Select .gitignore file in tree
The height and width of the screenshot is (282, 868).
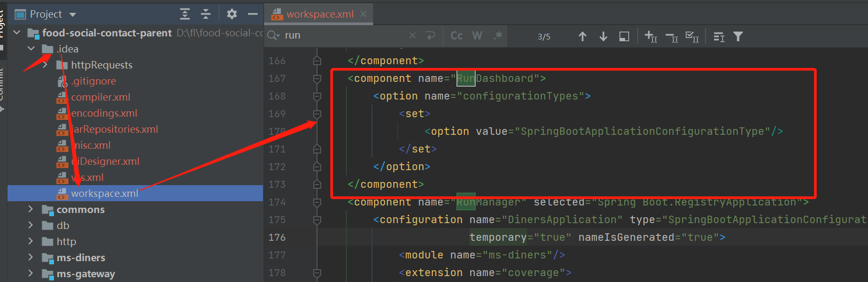pyautogui.click(x=94, y=81)
